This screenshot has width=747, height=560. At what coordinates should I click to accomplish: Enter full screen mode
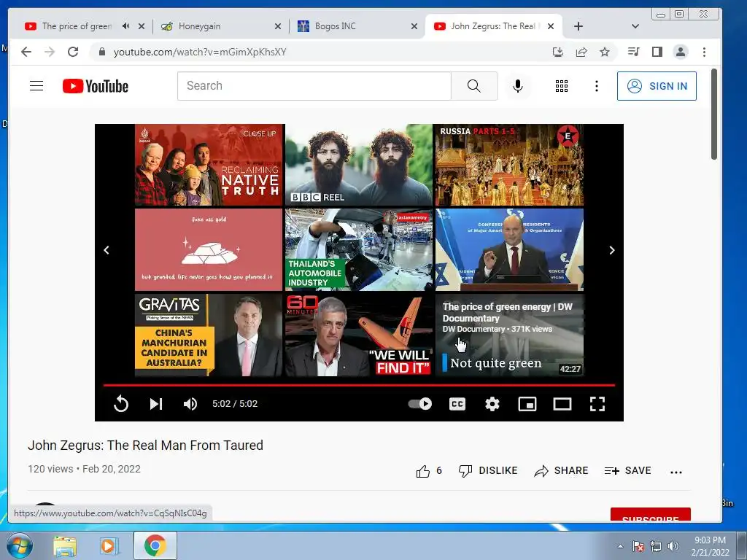click(x=597, y=404)
